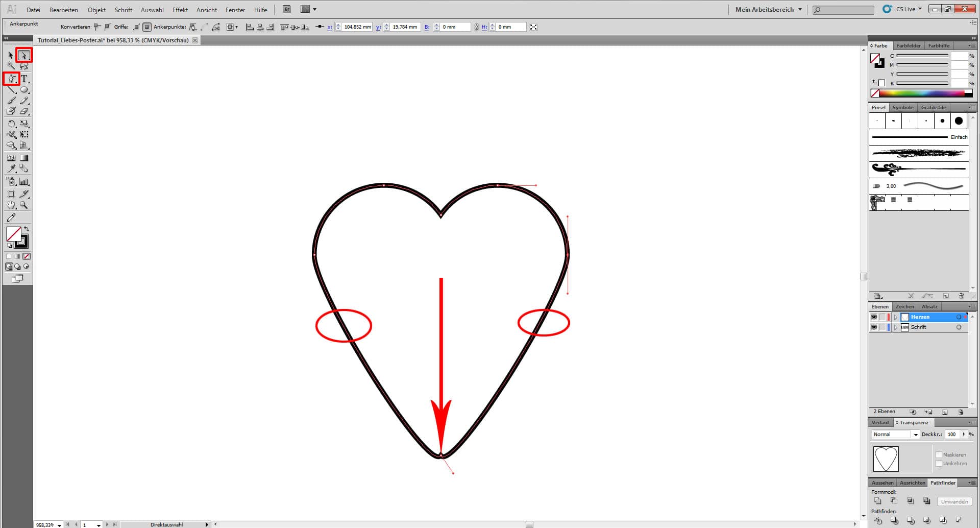Select the Direct Selection tool
This screenshot has height=528, width=980.
pos(23,55)
